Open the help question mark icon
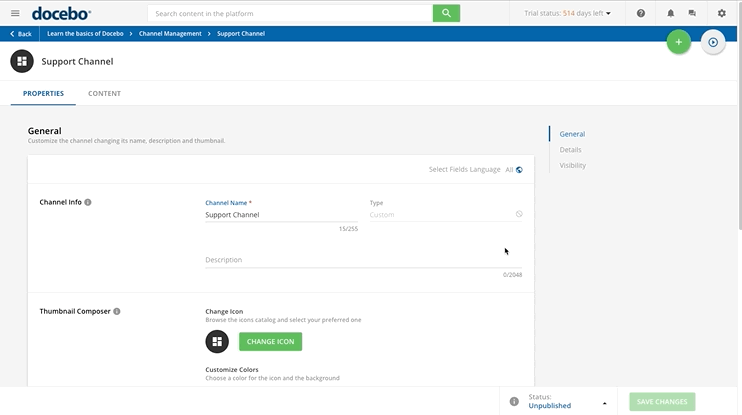This screenshot has width=742, height=415. pyautogui.click(x=641, y=13)
